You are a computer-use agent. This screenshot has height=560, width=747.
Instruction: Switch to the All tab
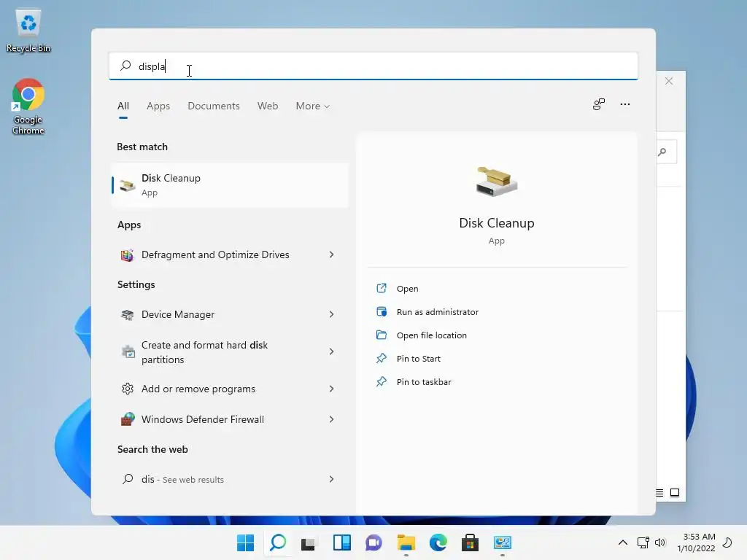click(123, 106)
